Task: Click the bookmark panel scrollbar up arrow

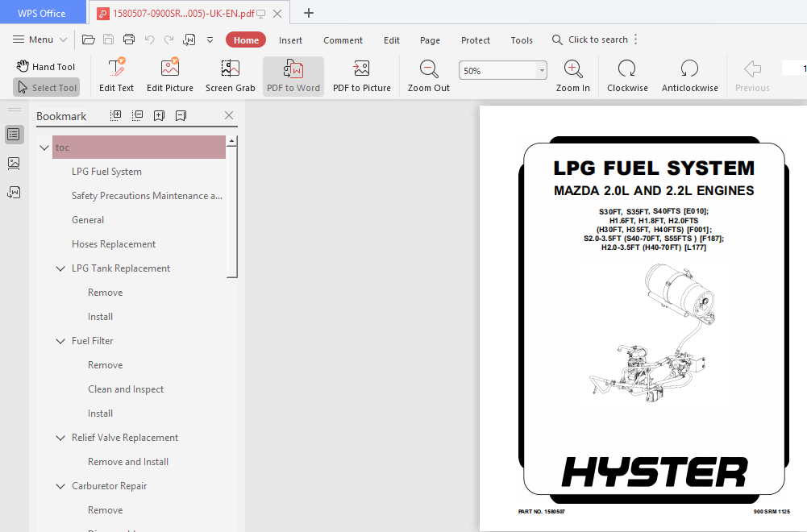Action: pos(232,140)
